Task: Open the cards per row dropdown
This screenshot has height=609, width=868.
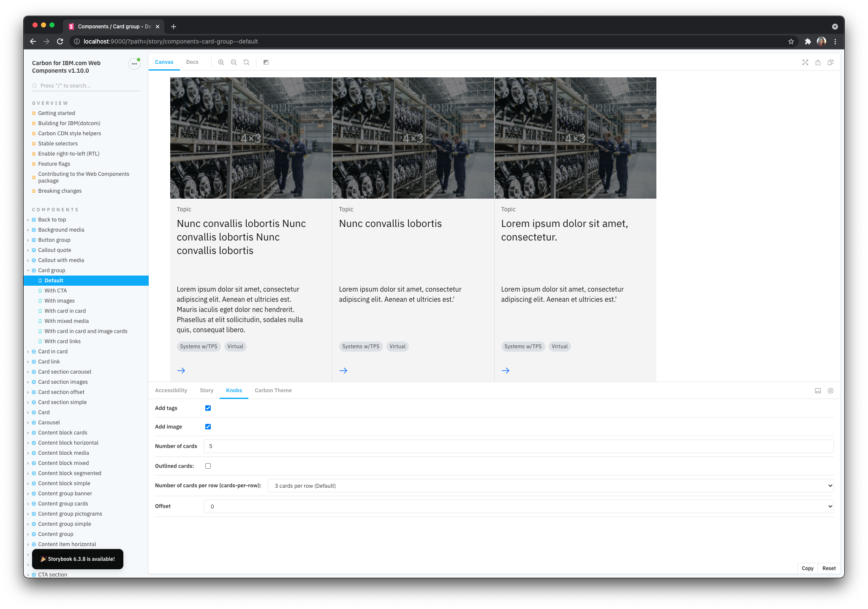Action: tap(550, 486)
